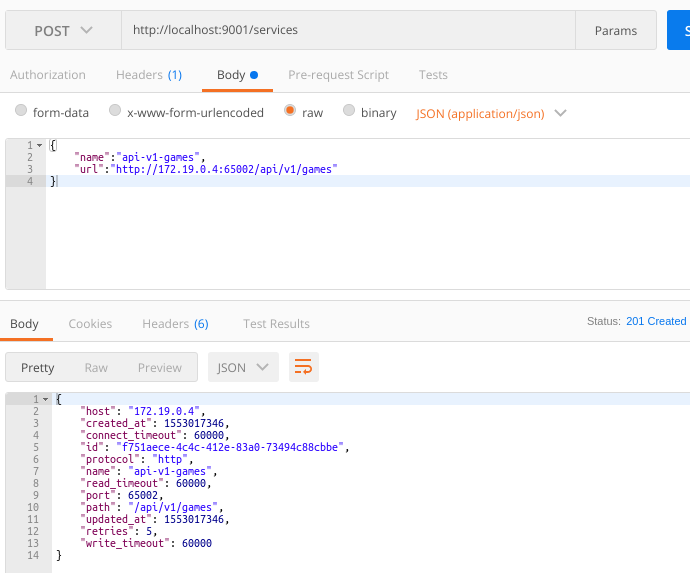Image resolution: width=690 pixels, height=573 pixels.
Task: Collapse response JSON fold arrow at line 1
Action: (45, 399)
